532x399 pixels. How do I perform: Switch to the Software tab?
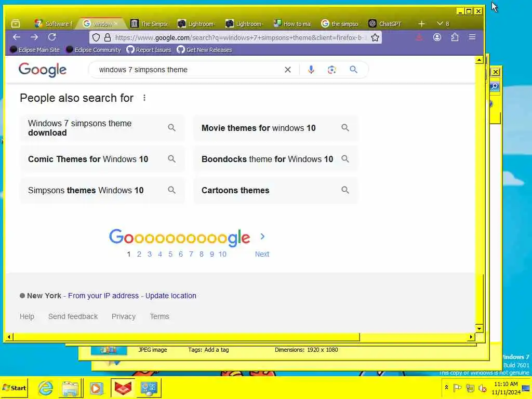54,24
